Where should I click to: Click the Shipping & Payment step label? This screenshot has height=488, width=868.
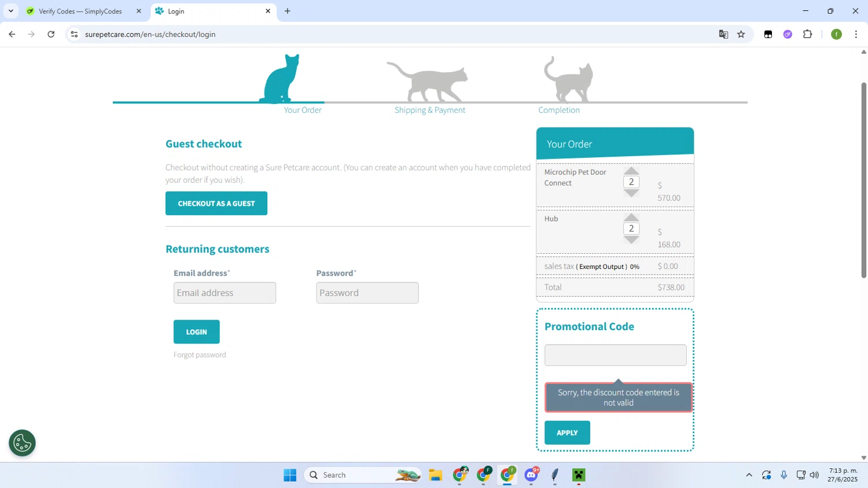430,110
